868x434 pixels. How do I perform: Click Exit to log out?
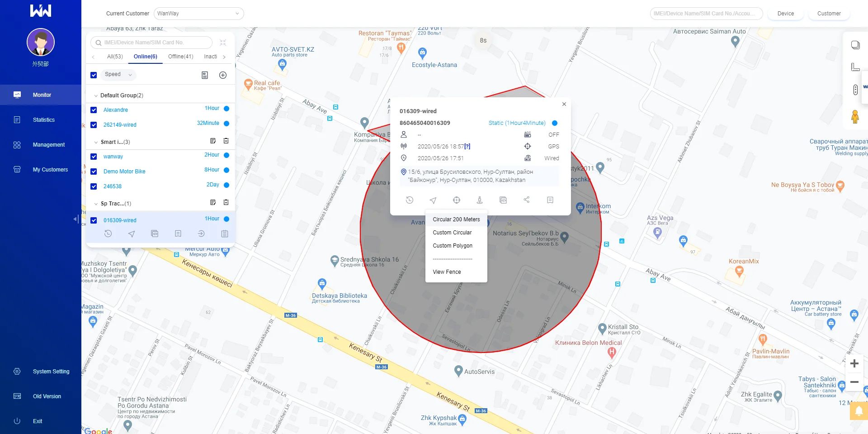41,421
